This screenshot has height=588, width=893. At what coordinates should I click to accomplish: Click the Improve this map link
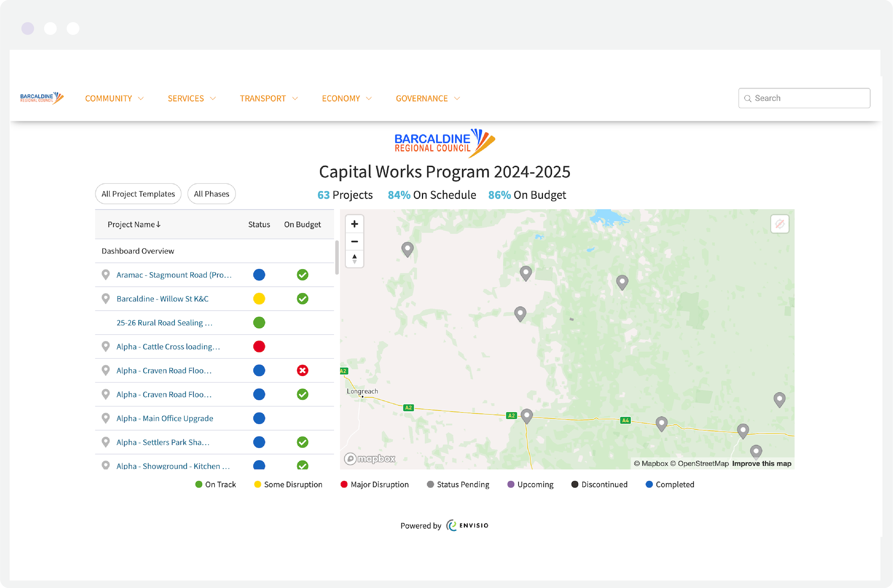[761, 463]
